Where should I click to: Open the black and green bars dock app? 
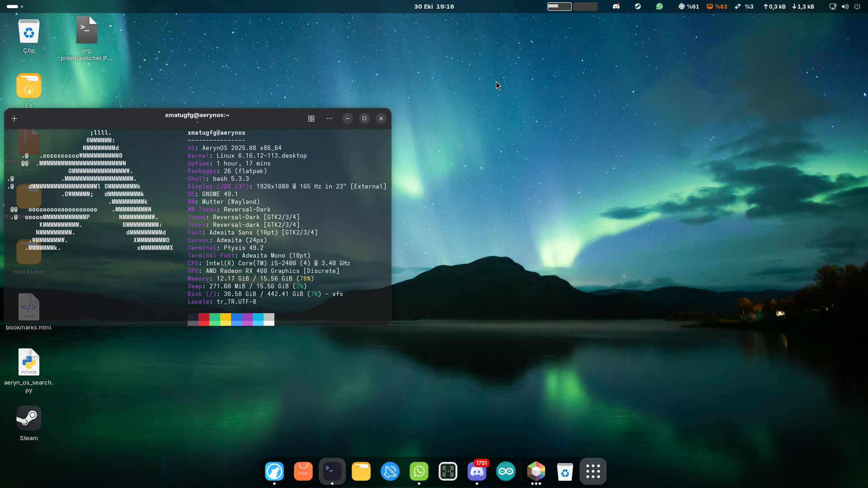tap(448, 471)
